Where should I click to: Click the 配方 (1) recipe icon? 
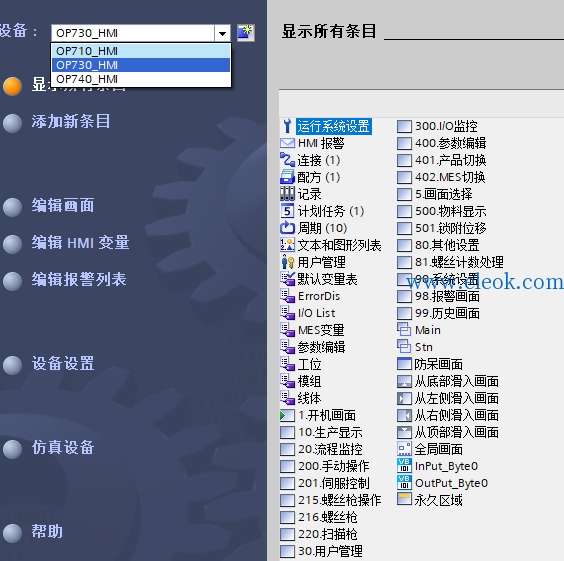287,177
